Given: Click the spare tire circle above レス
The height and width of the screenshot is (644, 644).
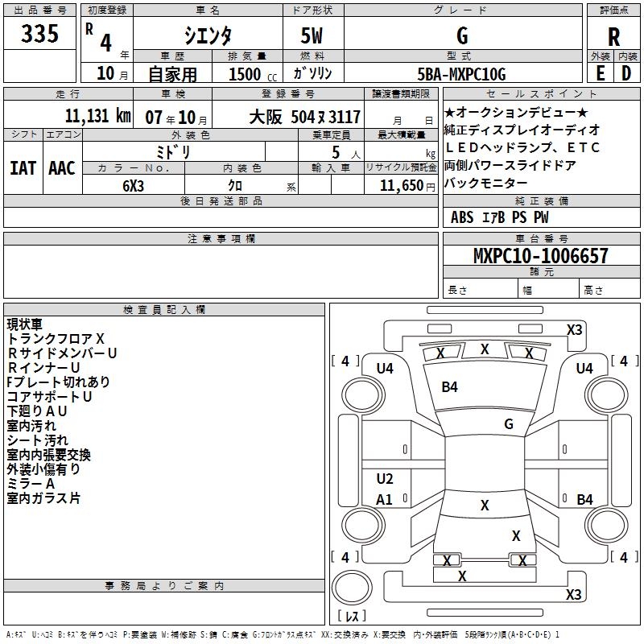Looking at the screenshot, I should (352, 588).
